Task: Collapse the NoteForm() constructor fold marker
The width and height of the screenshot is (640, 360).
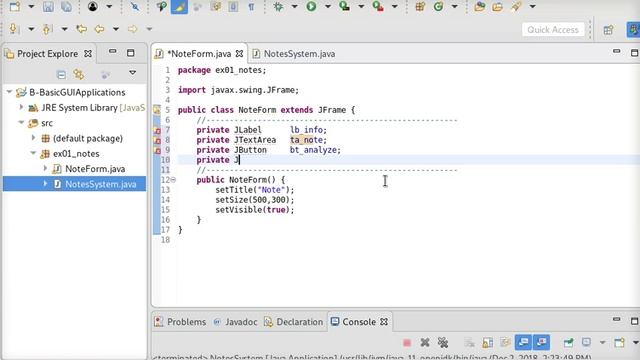Action: pos(173,180)
